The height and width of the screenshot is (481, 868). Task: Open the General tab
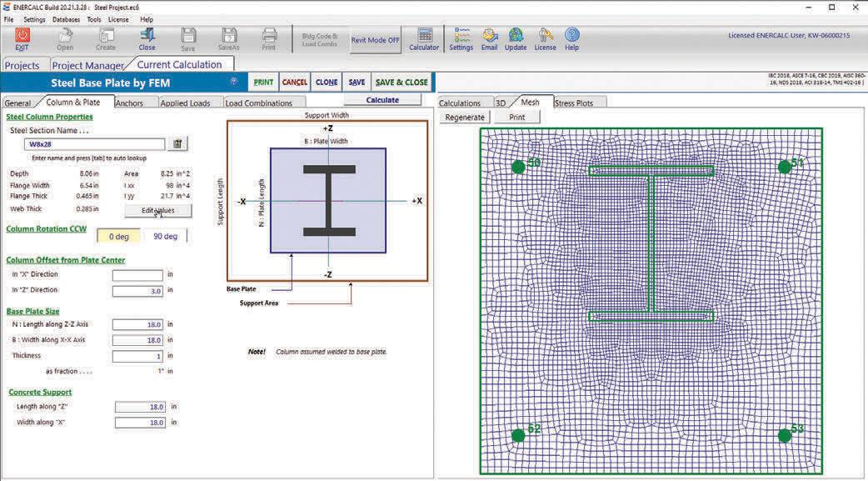point(17,103)
